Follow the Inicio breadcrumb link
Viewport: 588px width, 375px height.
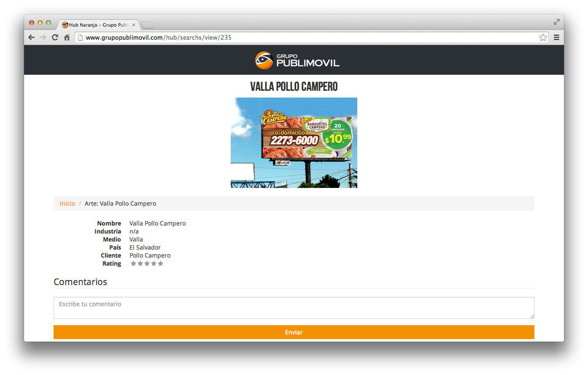coord(67,204)
